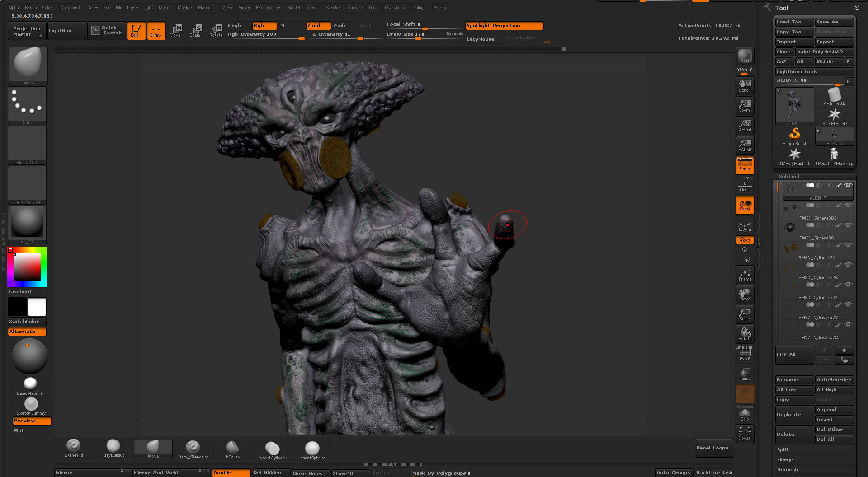Screen dimensions: 868x477
Task: Click the Duplicate subtool button
Action: [x=795, y=415]
